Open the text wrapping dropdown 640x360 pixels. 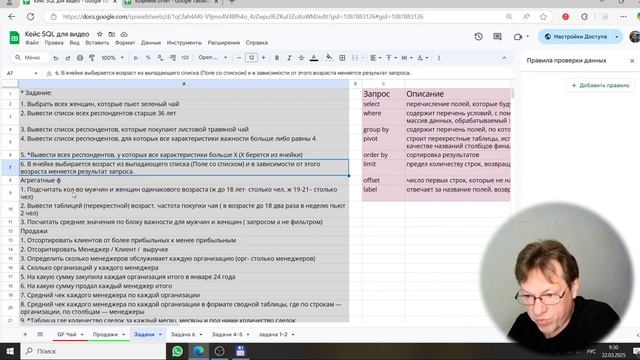coord(407,58)
